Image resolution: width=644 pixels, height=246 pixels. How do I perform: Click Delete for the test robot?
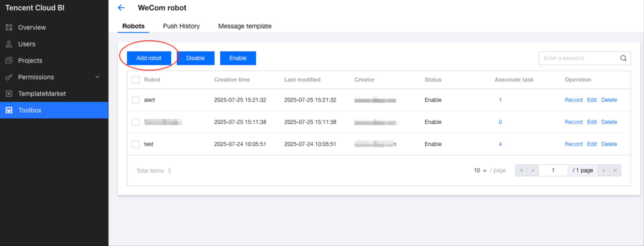coord(609,144)
